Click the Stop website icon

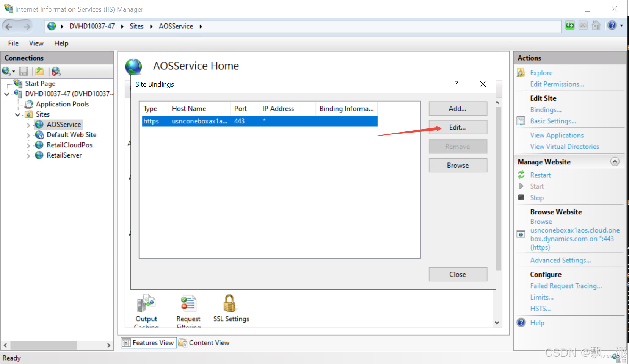click(x=521, y=197)
